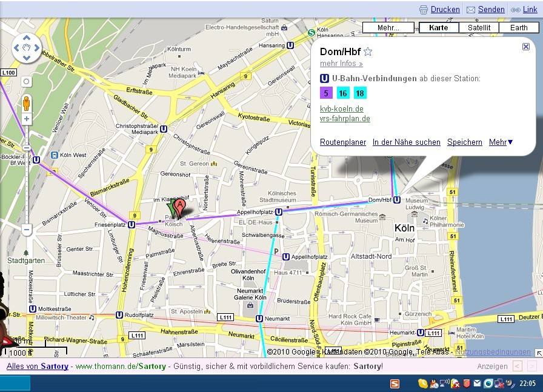Open mehr Infos for Dom/Hbf
Screen dimensions: 543x392
click(x=341, y=64)
